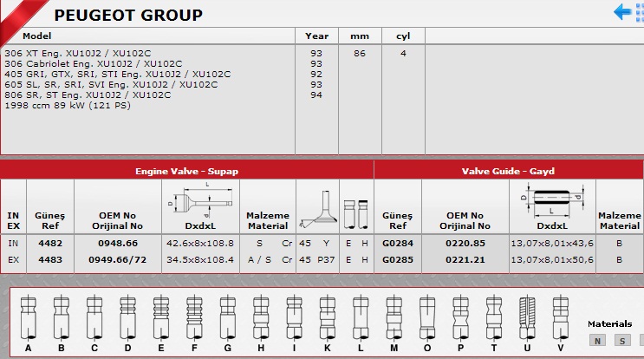Pick valve stem tip type U icon

(x=527, y=317)
